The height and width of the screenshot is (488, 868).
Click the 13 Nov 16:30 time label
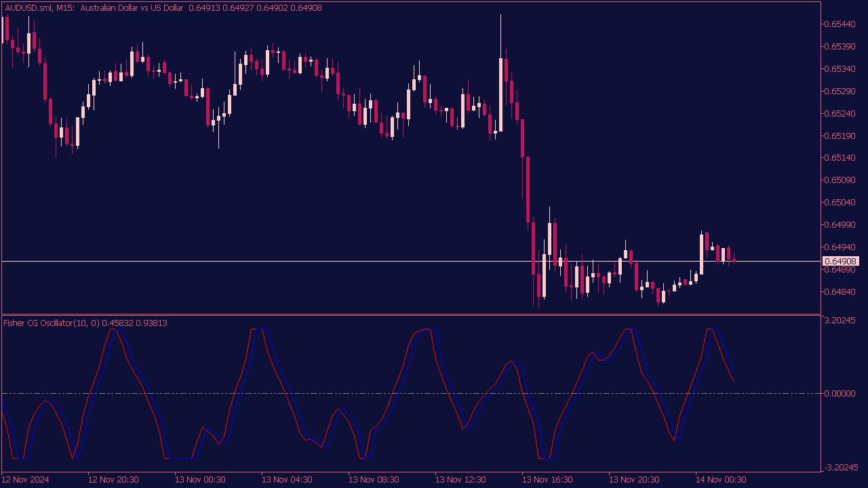547,479
